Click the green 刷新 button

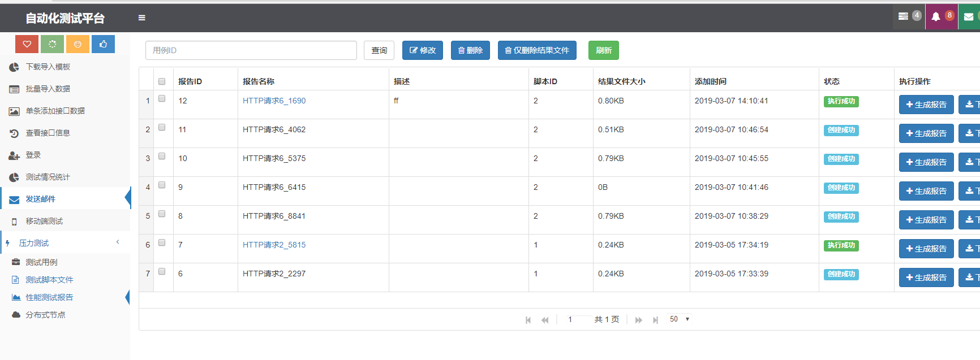coord(603,50)
